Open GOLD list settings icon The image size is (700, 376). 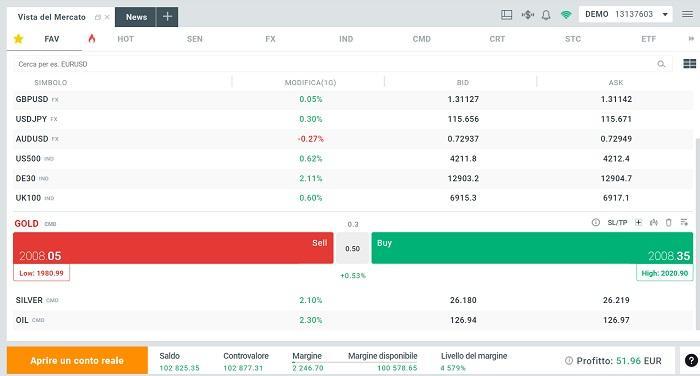(x=684, y=222)
